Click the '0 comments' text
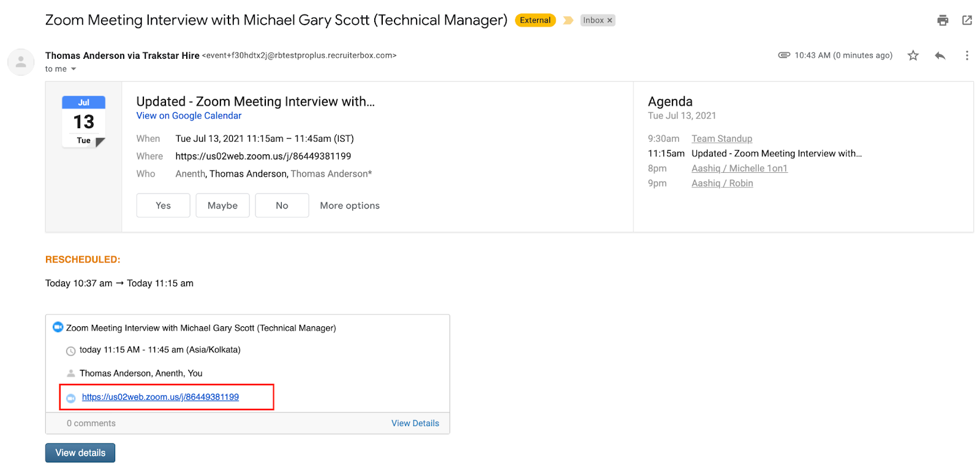Image resolution: width=980 pixels, height=466 pixels. [91, 424]
